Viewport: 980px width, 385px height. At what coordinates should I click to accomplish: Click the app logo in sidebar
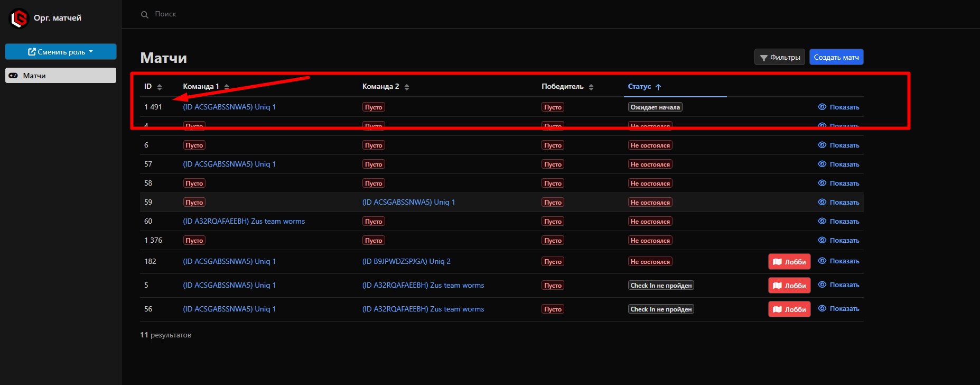click(19, 19)
